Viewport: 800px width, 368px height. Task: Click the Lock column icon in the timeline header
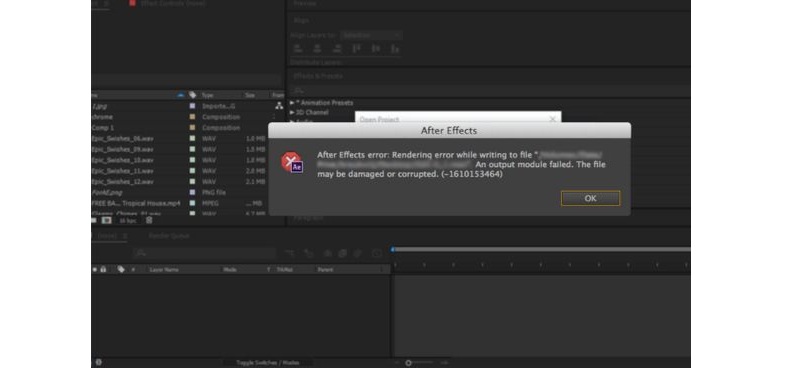point(103,269)
